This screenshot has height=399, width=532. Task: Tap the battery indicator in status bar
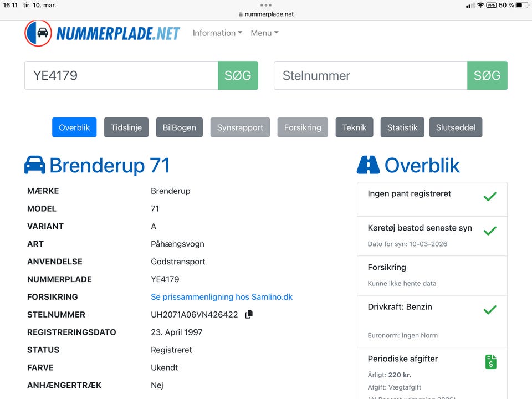(522, 5)
